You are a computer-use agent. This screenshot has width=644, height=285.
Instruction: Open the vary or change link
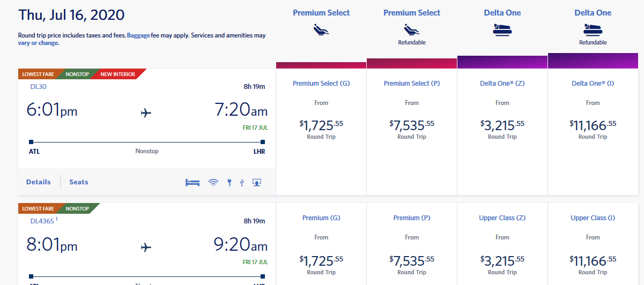(39, 43)
